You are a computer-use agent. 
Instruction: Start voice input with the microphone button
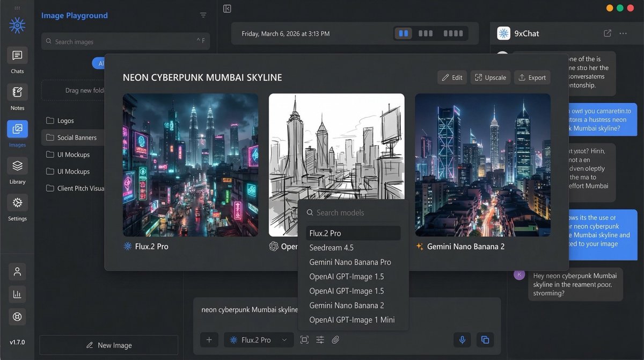tap(462, 340)
